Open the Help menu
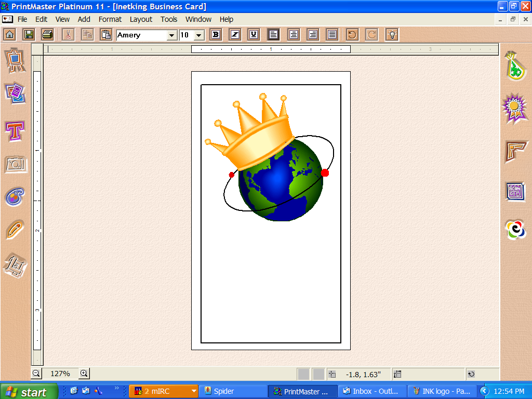Image resolution: width=532 pixels, height=399 pixels. point(227,19)
